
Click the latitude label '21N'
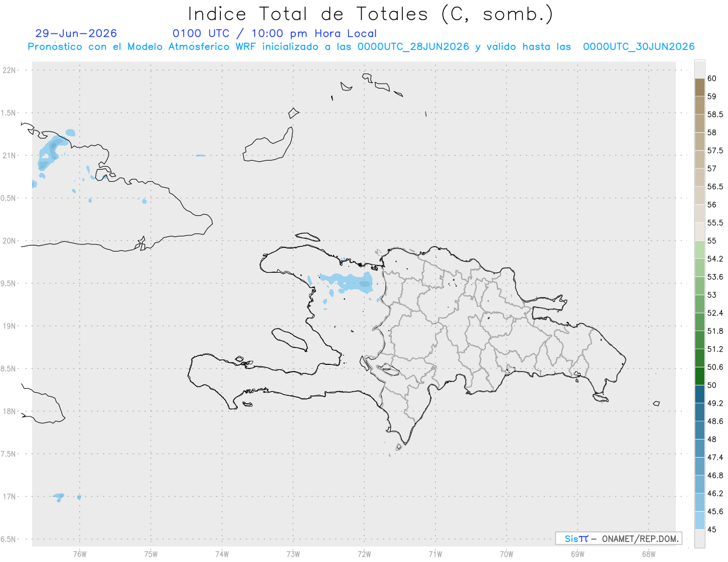point(10,155)
